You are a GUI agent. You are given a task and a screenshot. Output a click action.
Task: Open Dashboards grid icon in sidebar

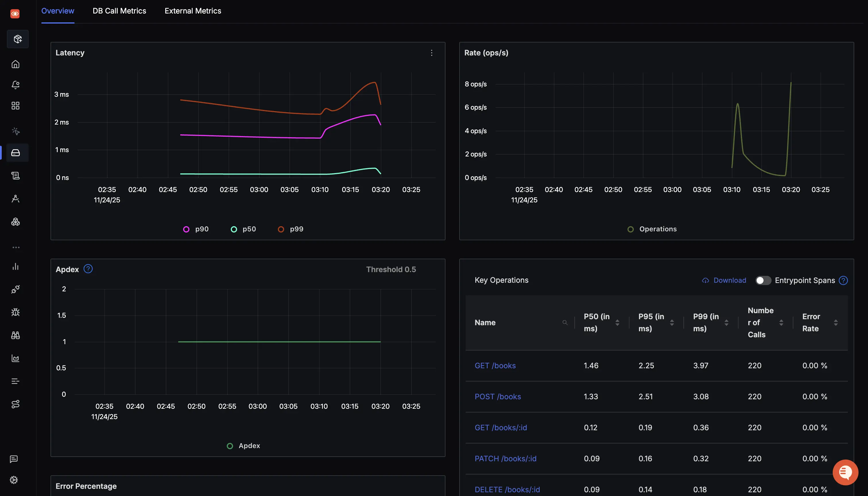[x=15, y=106]
